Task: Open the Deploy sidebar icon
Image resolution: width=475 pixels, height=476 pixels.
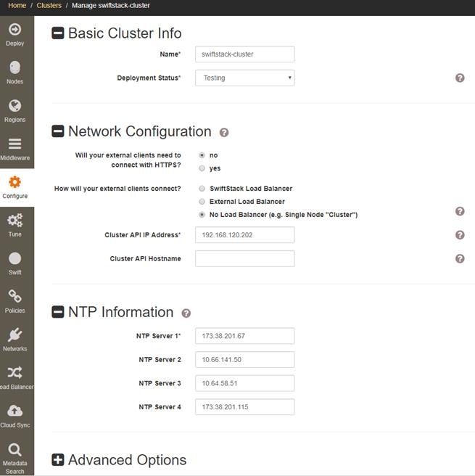Action: 15,30
